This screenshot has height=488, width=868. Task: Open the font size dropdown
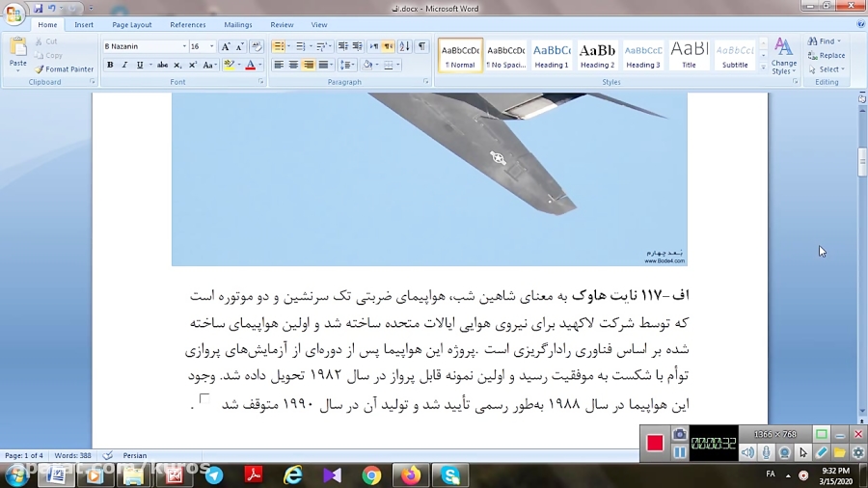pyautogui.click(x=211, y=46)
